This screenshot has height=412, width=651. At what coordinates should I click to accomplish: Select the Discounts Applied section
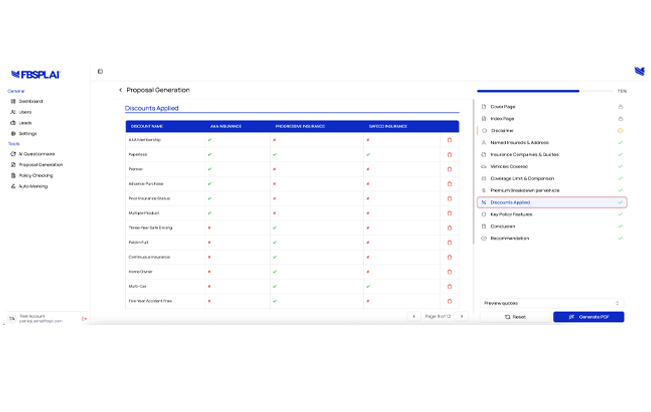552,203
